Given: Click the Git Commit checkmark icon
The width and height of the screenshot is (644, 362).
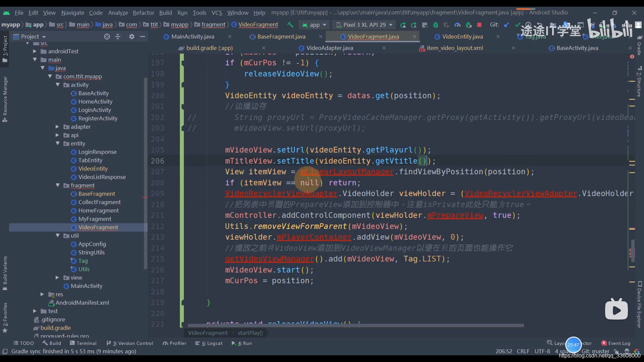Looking at the screenshot, I should pos(518,24).
